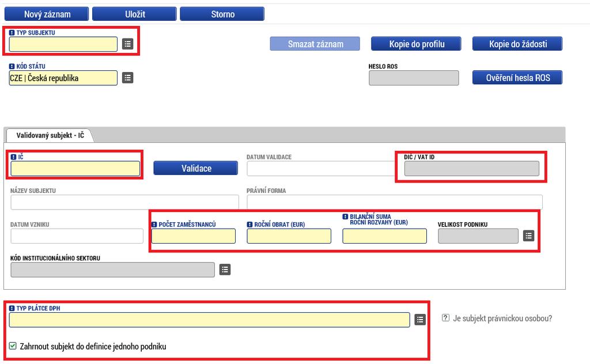Click the Nový záznam button
This screenshot has height=364, width=590.
click(x=47, y=14)
